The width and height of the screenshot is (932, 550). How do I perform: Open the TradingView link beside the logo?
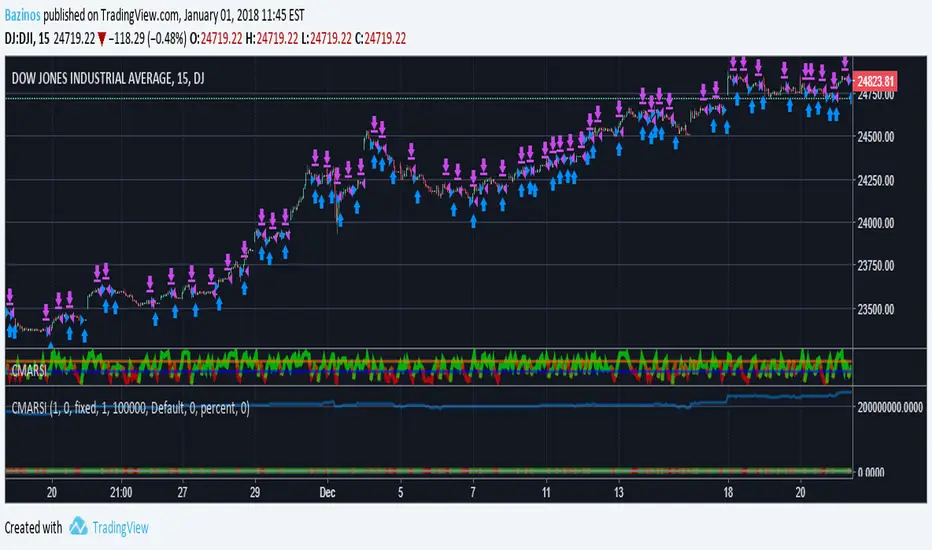tap(121, 527)
